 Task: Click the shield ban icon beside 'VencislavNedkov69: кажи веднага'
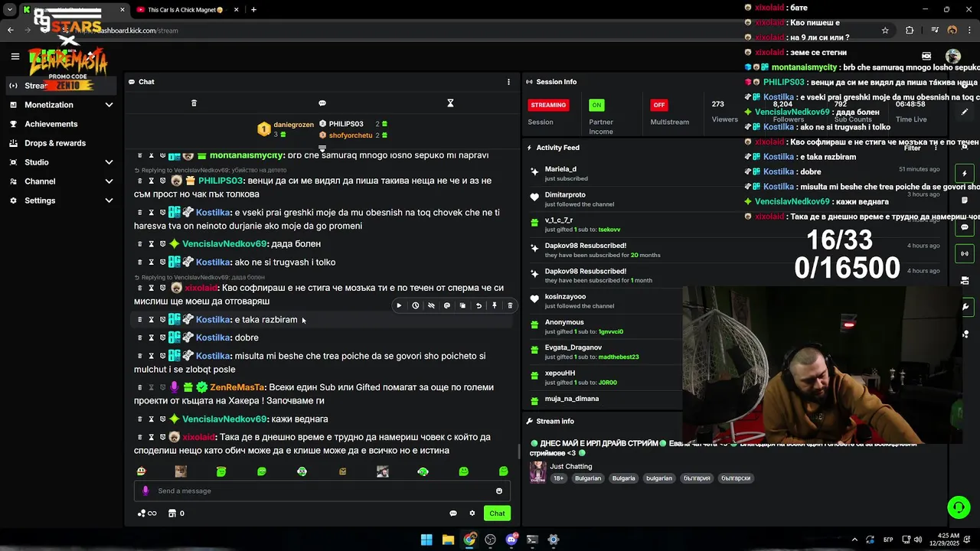(x=162, y=419)
